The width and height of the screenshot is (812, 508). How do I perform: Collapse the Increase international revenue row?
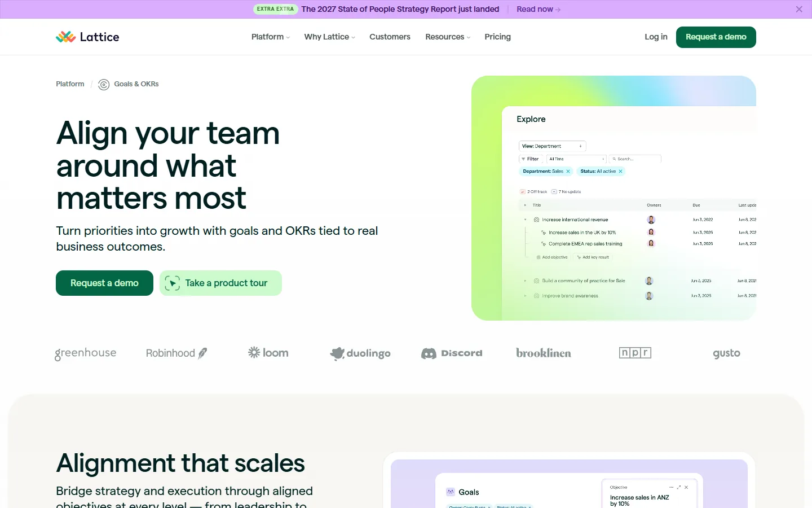(x=525, y=220)
